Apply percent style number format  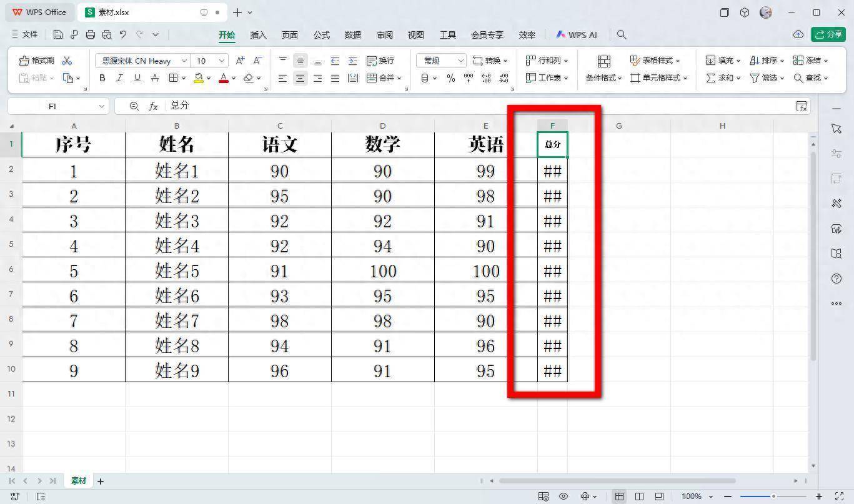coord(451,78)
